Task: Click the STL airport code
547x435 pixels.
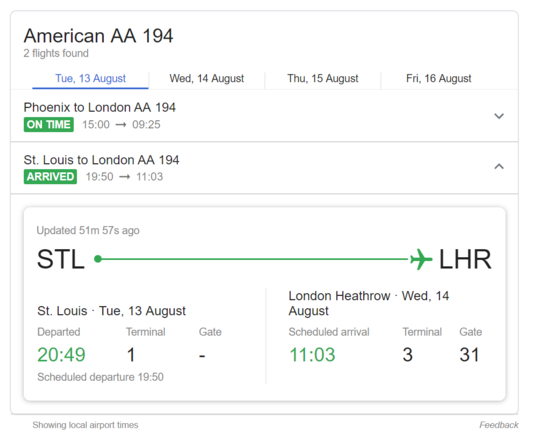Action: [x=61, y=259]
